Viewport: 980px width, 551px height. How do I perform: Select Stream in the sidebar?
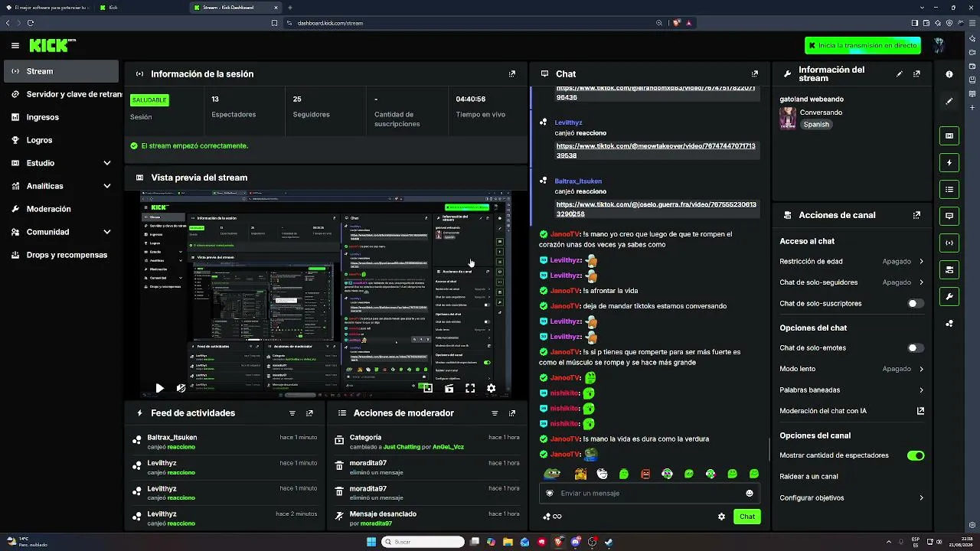click(x=61, y=71)
